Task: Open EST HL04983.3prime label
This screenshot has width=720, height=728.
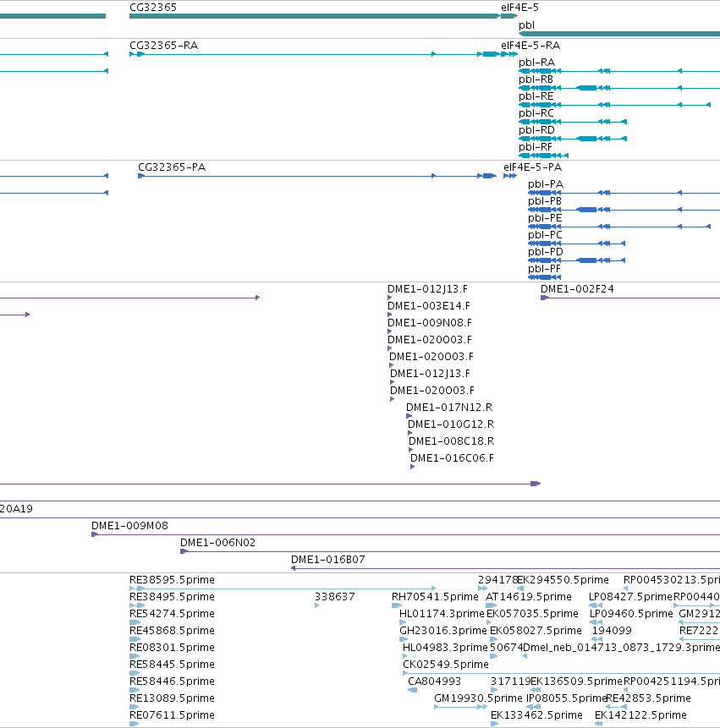Action: pyautogui.click(x=445, y=648)
